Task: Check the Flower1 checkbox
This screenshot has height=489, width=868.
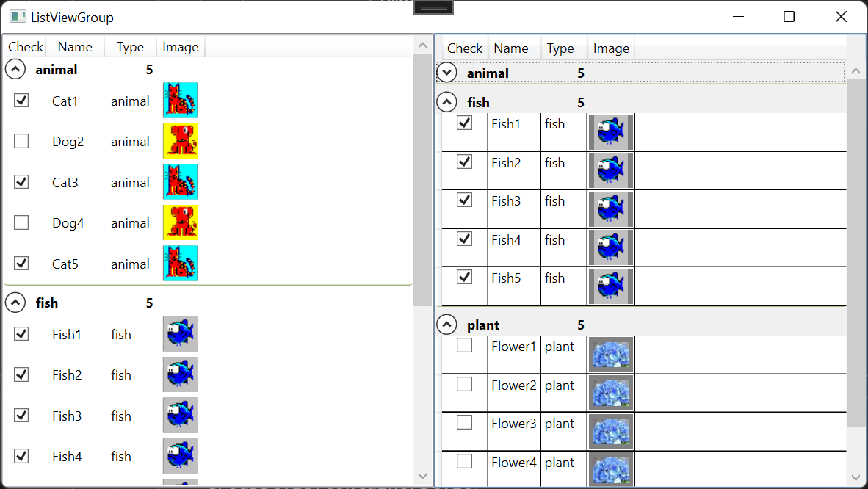Action: pyautogui.click(x=464, y=346)
